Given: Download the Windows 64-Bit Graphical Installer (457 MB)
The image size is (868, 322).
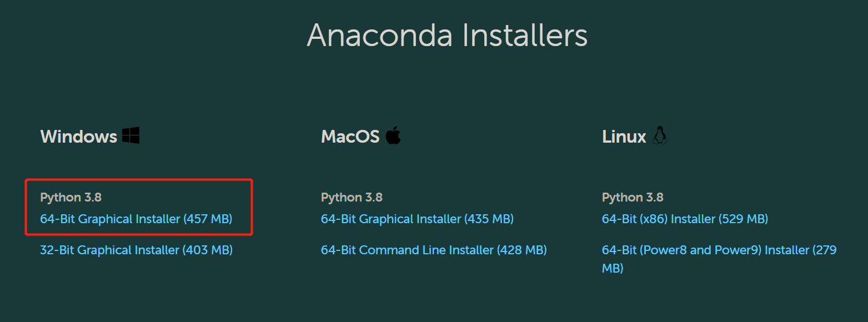Looking at the screenshot, I should (x=137, y=219).
